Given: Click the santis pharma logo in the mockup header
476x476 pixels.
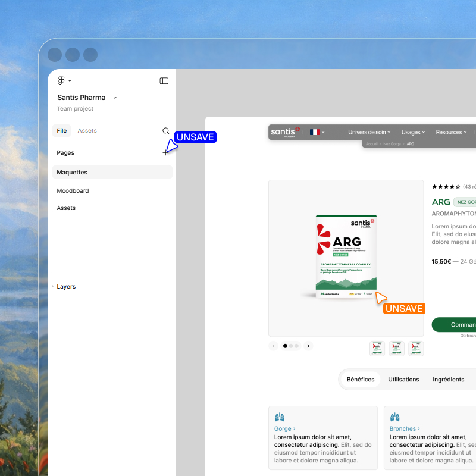Looking at the screenshot, I should tap(284, 132).
